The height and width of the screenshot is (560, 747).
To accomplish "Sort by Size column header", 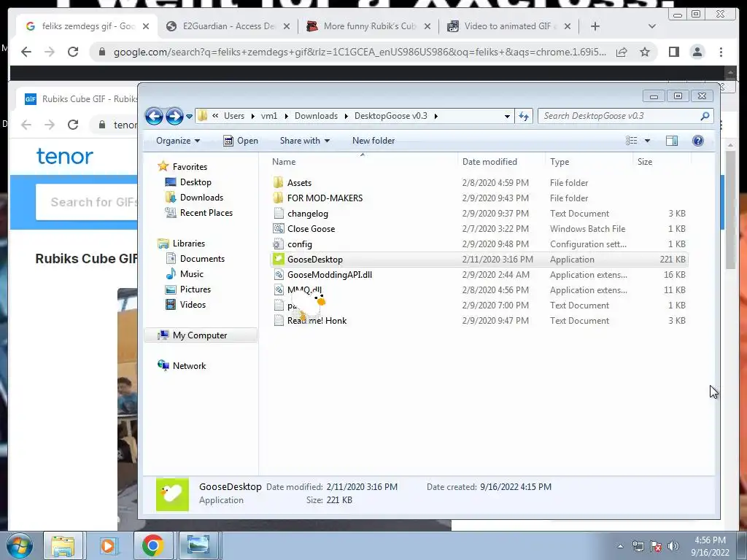I will pos(645,162).
